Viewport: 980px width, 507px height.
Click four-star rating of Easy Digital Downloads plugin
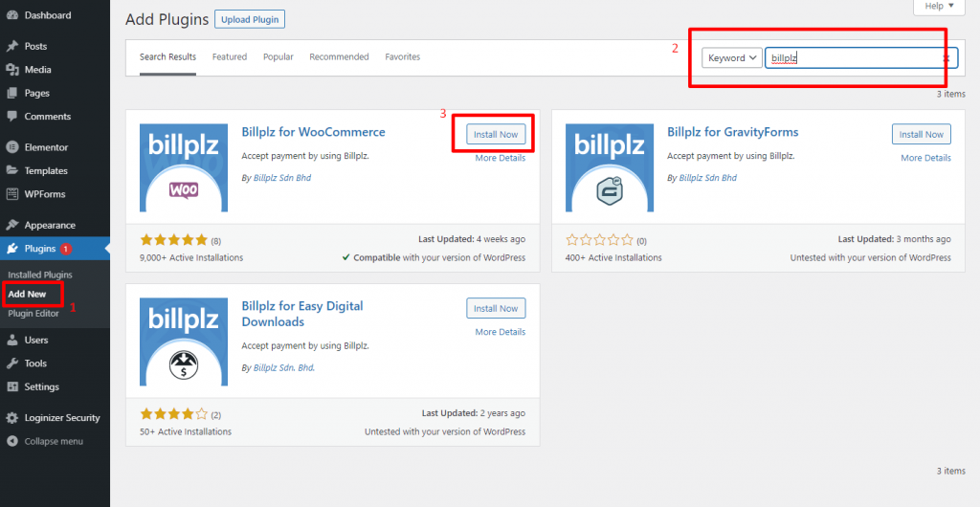[174, 414]
